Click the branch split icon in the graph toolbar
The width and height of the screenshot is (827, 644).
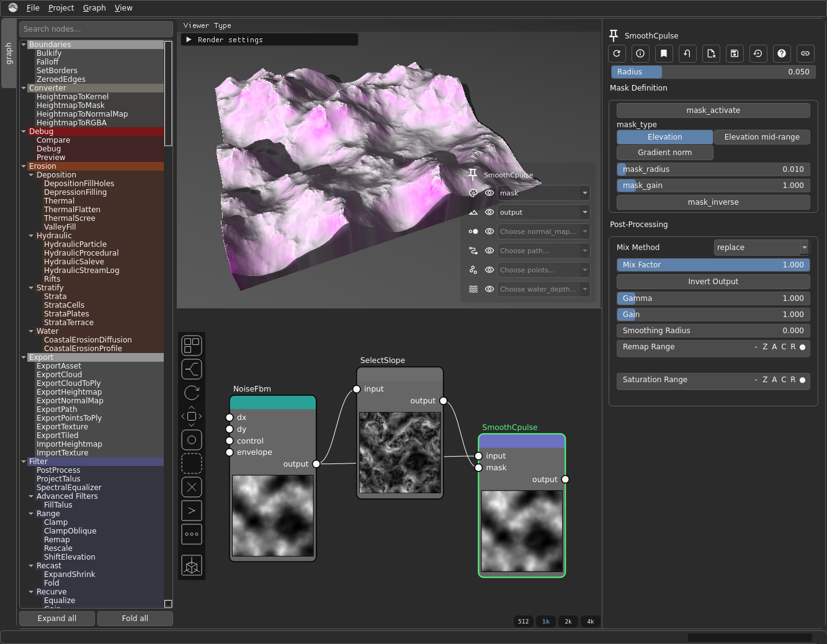[x=192, y=369]
